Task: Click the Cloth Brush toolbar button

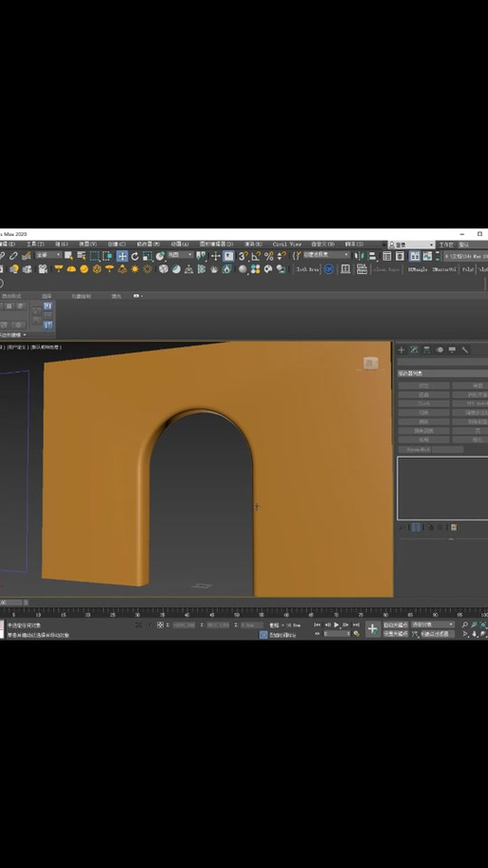Action: pyautogui.click(x=307, y=269)
